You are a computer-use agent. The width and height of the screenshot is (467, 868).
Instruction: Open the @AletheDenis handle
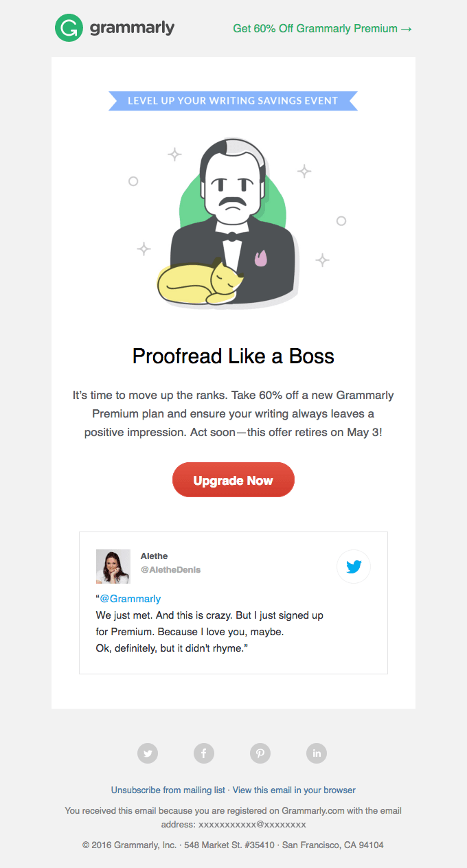tap(170, 570)
